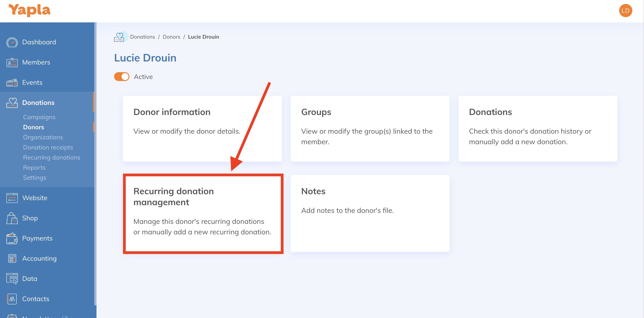Open the LD user avatar menu

[626, 11]
